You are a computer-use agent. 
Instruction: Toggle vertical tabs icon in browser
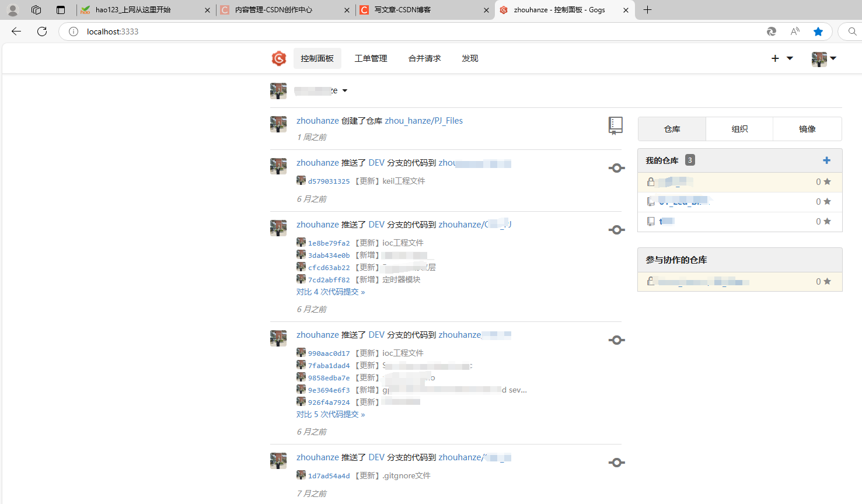tap(61, 10)
